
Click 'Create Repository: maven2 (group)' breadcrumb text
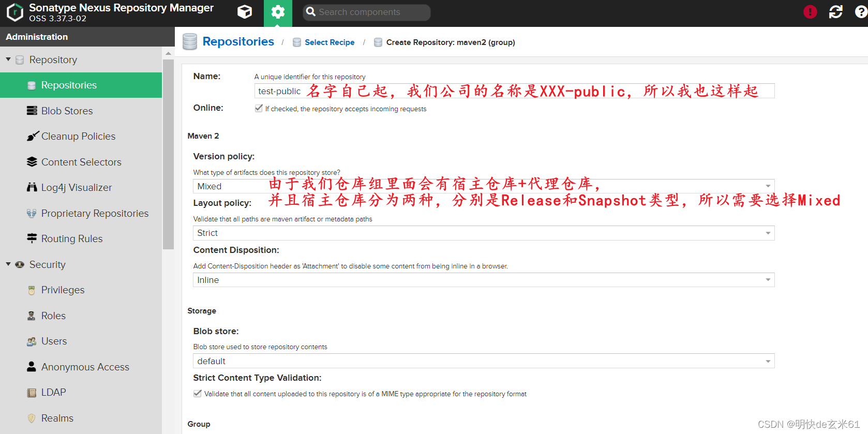pyautogui.click(x=451, y=42)
